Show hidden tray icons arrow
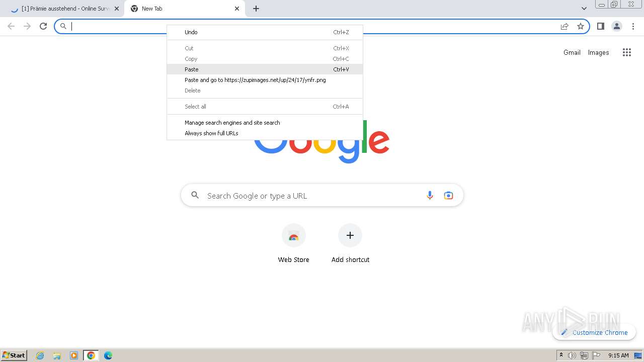The height and width of the screenshot is (362, 644). [x=561, y=355]
